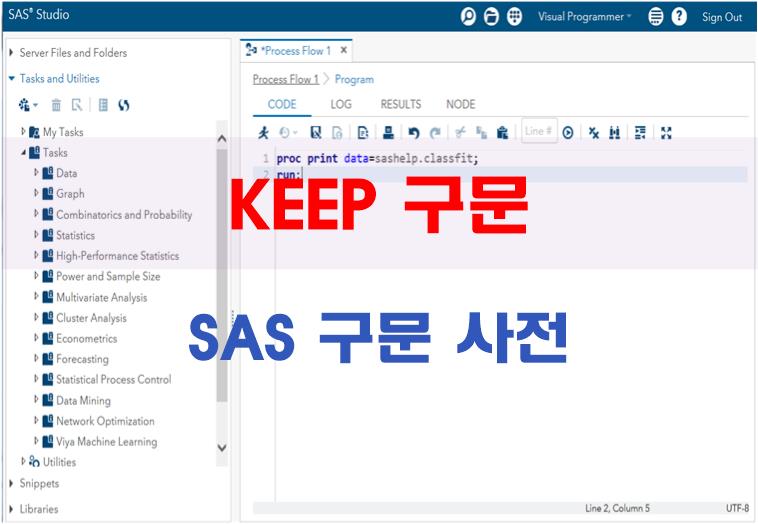Click the search icon in header
The image size is (758, 524).
pyautogui.click(x=468, y=17)
